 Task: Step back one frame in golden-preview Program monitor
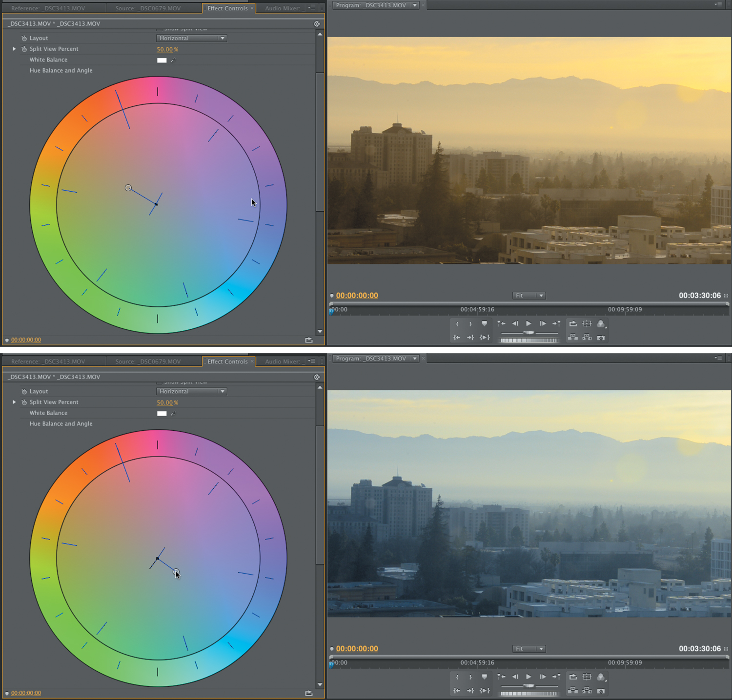click(515, 323)
